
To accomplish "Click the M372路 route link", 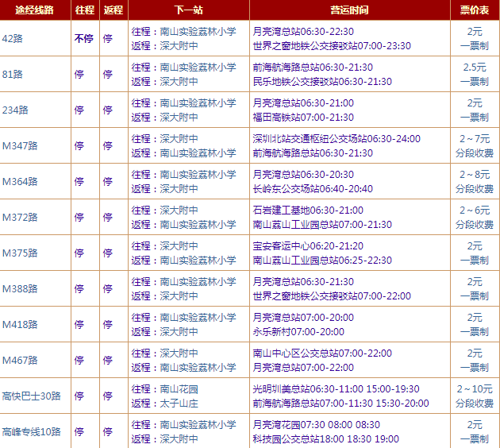I will [20, 217].
